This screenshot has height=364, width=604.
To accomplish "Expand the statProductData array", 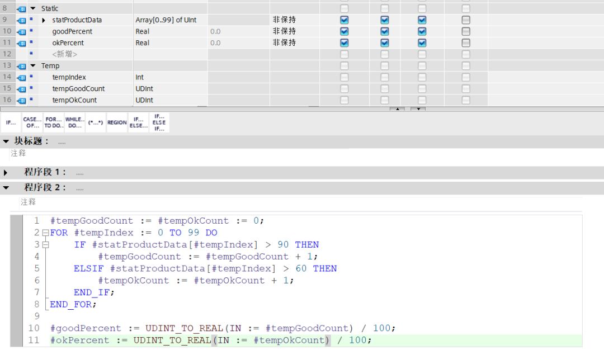I will pyautogui.click(x=44, y=20).
